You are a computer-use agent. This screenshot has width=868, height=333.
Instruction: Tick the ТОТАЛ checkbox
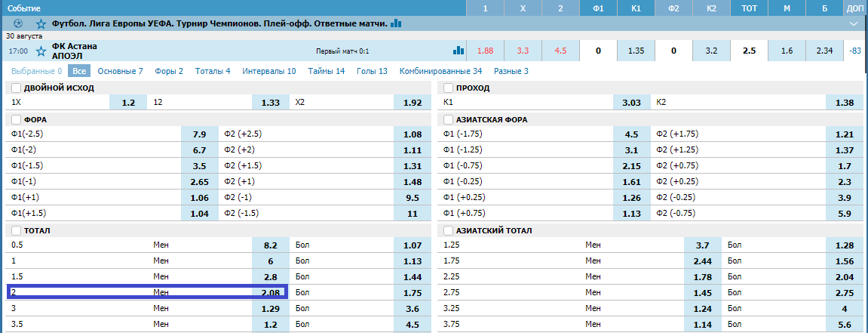tap(16, 230)
